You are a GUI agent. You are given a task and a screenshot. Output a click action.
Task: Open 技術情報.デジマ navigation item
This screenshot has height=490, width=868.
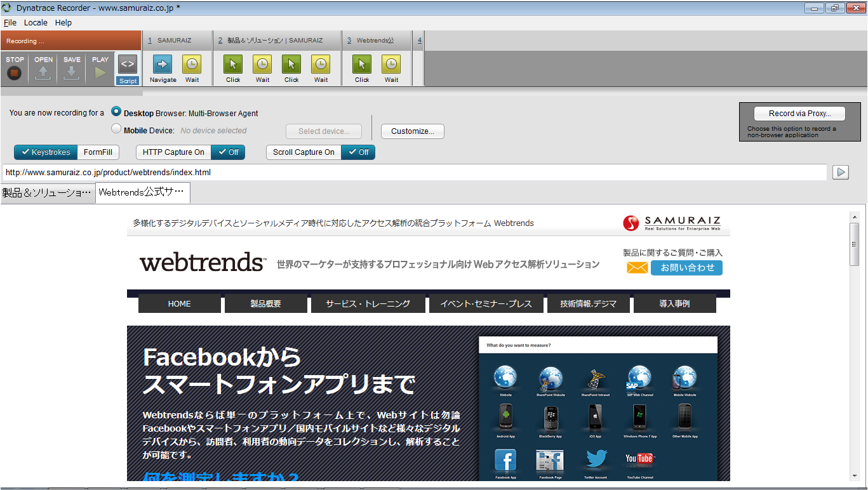point(588,304)
